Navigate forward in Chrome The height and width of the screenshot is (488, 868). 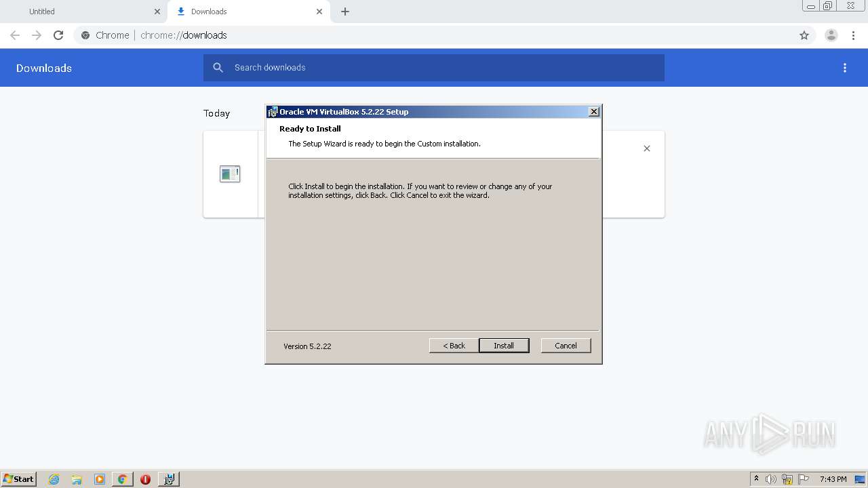[37, 35]
